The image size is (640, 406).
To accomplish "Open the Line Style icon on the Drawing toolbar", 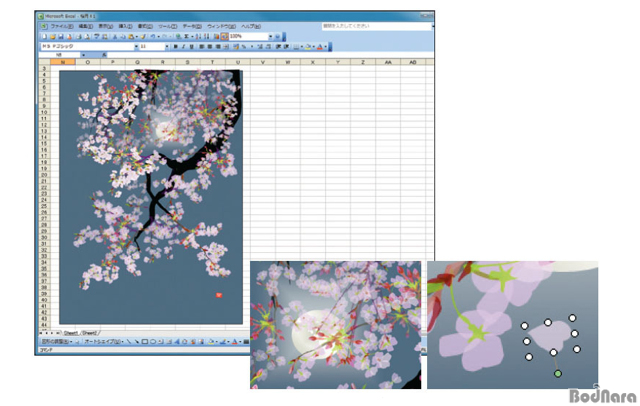I will coord(246,342).
